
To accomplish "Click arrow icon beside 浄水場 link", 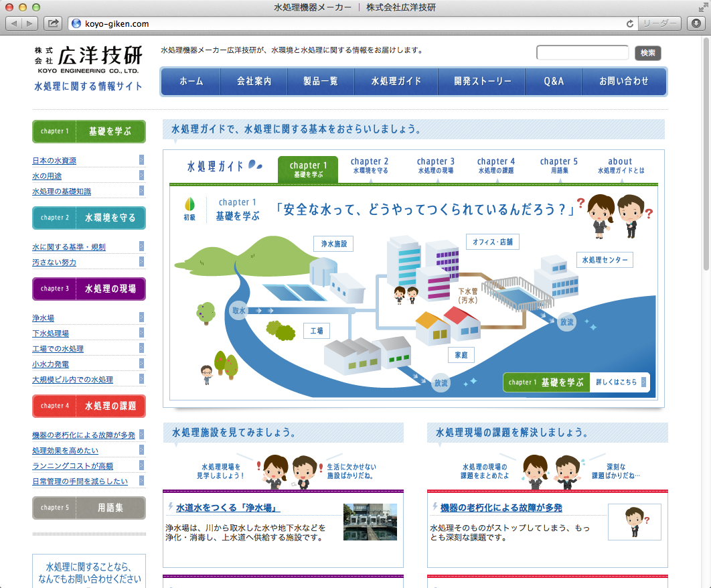I will [142, 317].
